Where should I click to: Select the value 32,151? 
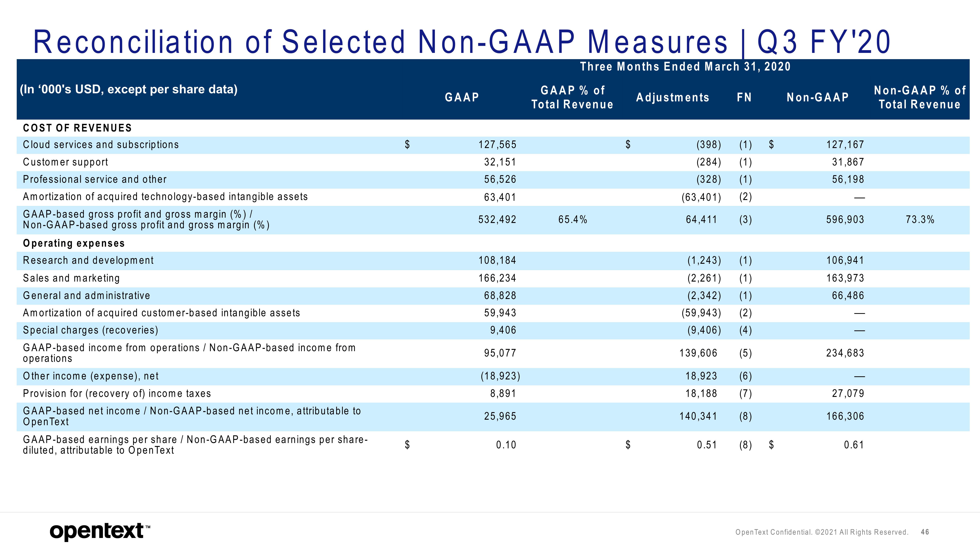click(x=500, y=162)
